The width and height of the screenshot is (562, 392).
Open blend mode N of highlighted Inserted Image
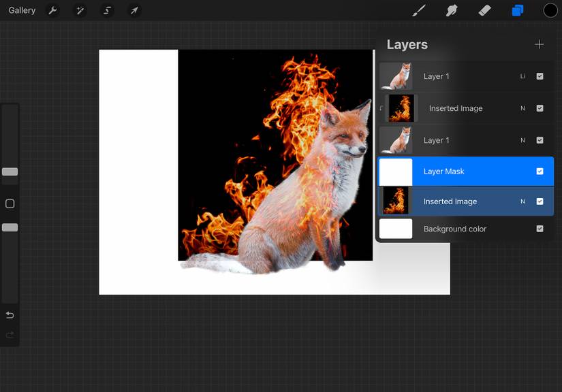click(522, 201)
